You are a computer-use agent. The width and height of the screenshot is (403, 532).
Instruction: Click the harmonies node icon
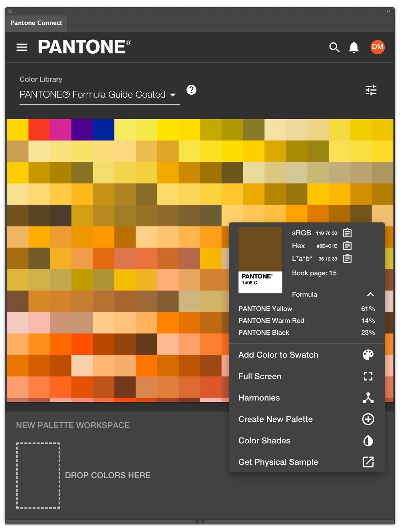pos(368,398)
